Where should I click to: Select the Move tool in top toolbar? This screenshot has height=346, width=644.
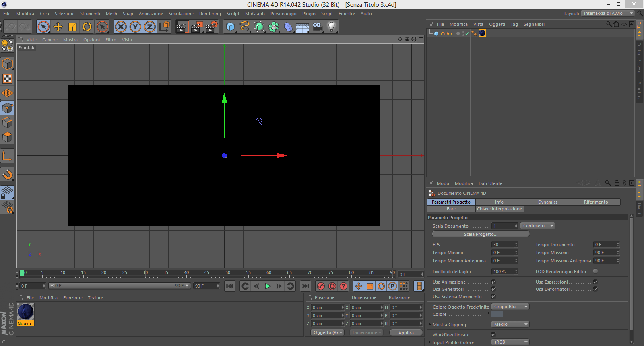[x=58, y=27]
